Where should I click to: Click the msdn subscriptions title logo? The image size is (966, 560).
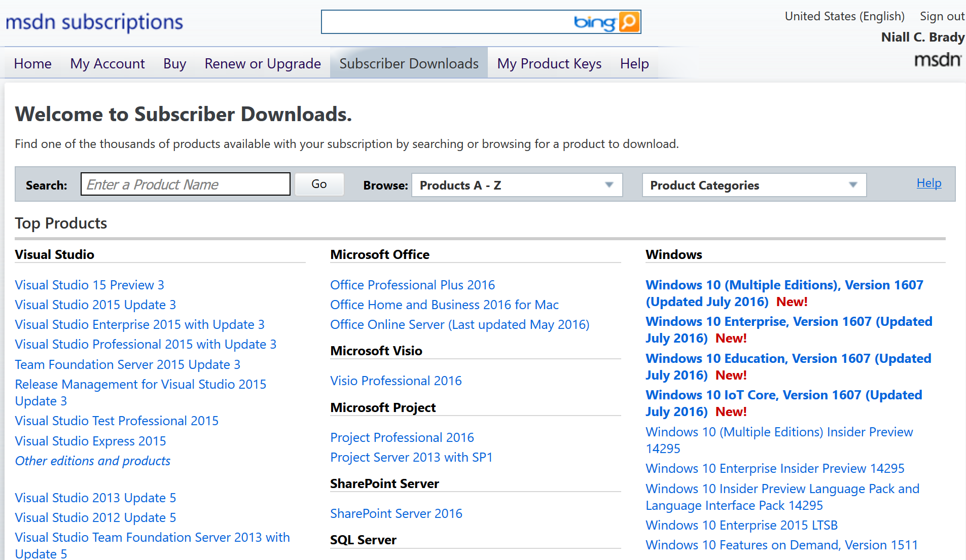pyautogui.click(x=94, y=22)
